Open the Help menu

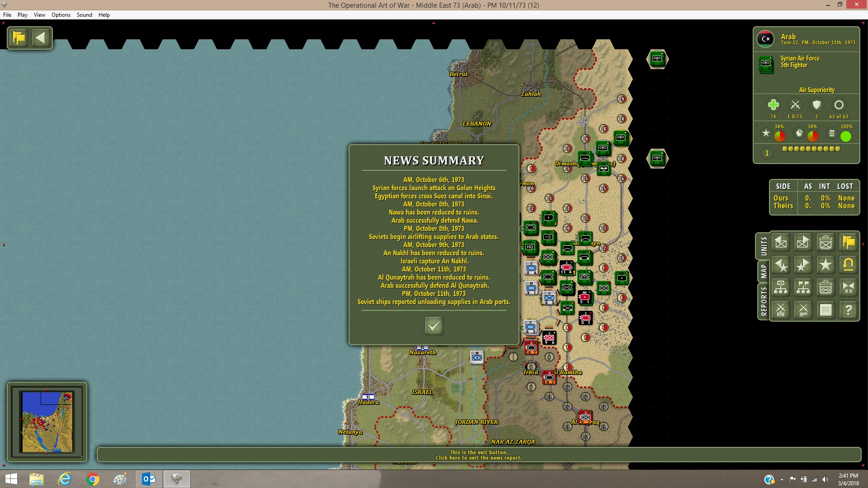(x=104, y=15)
